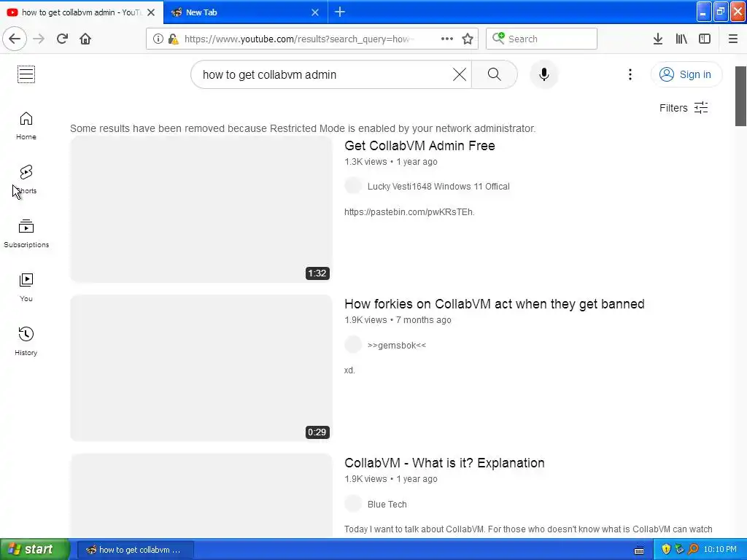
Task: Open a new browser tab with plus
Action: pos(340,12)
